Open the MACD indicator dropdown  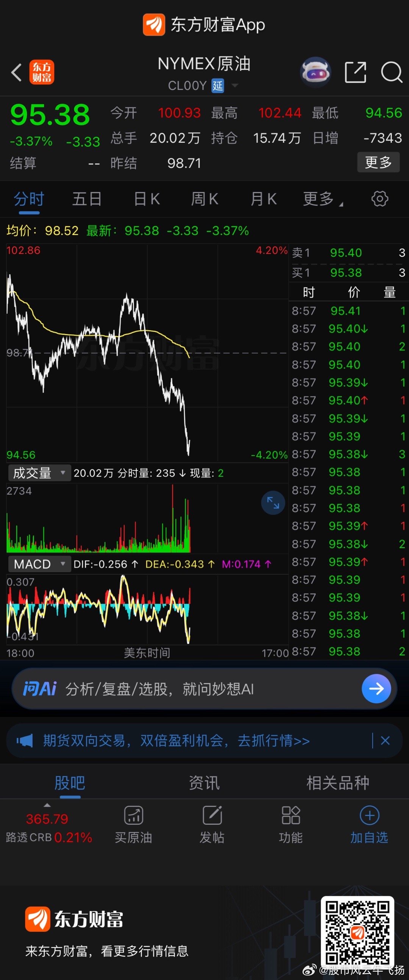39,564
